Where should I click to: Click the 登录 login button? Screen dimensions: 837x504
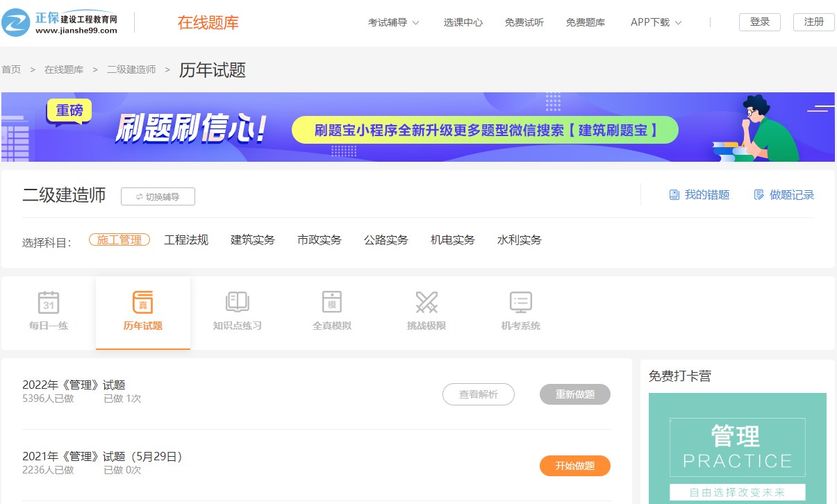[x=759, y=22]
